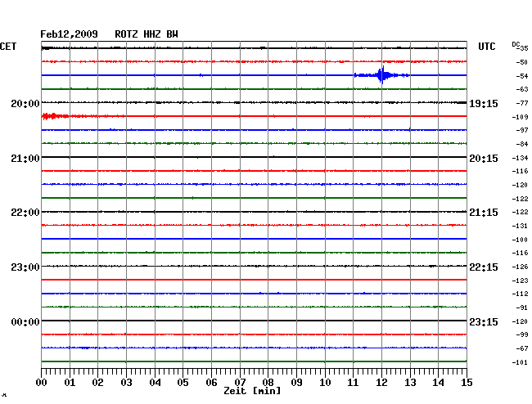Select the DC offset value -112

pyautogui.click(x=520, y=294)
